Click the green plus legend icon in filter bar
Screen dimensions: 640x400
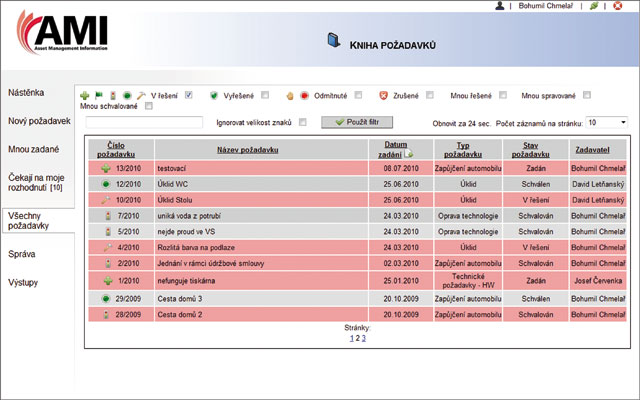[x=84, y=96]
